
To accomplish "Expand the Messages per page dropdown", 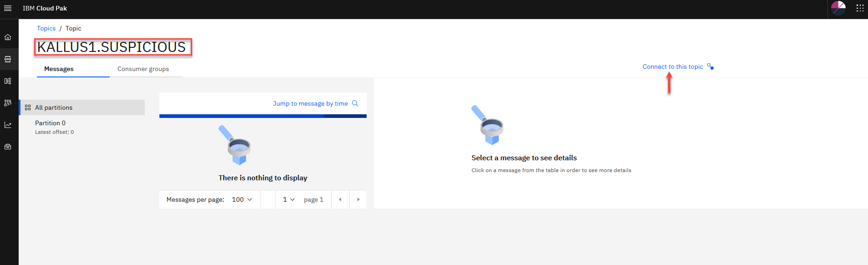I will point(242,199).
